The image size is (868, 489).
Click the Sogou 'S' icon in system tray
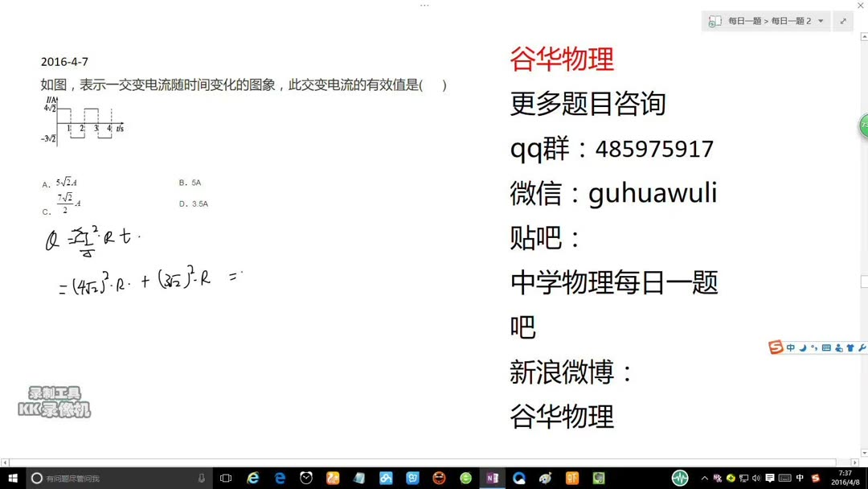816,478
